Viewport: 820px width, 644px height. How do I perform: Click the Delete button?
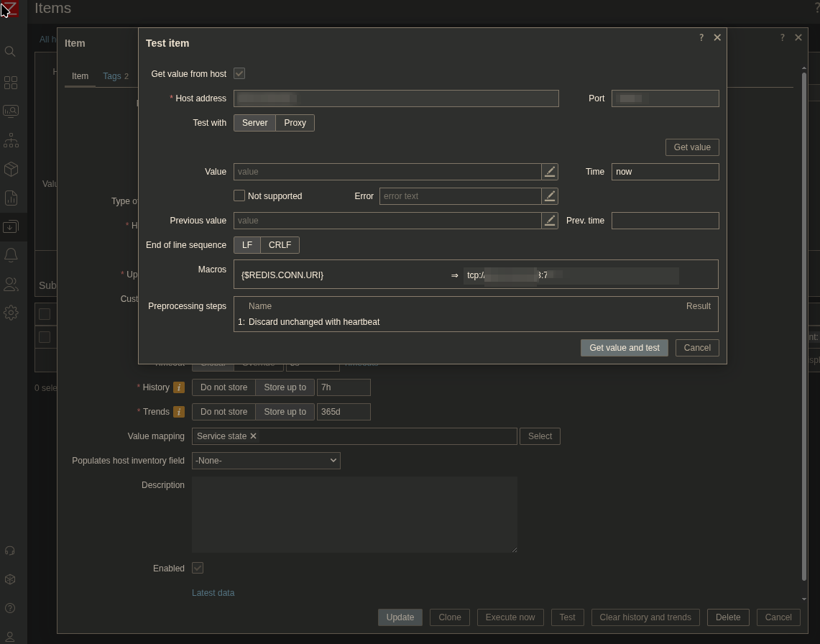coord(728,617)
